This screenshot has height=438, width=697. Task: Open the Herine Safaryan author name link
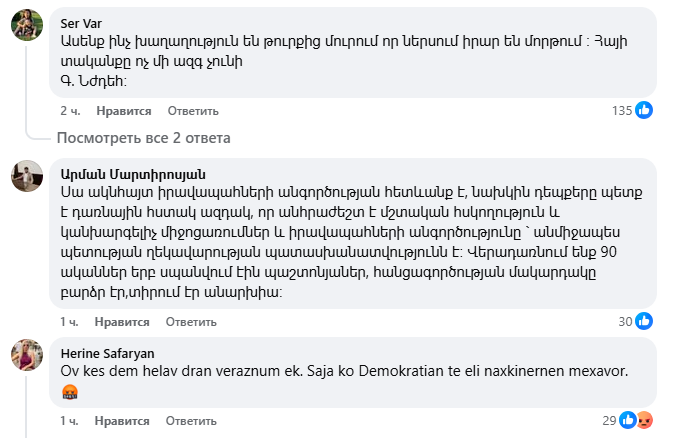coord(109,353)
